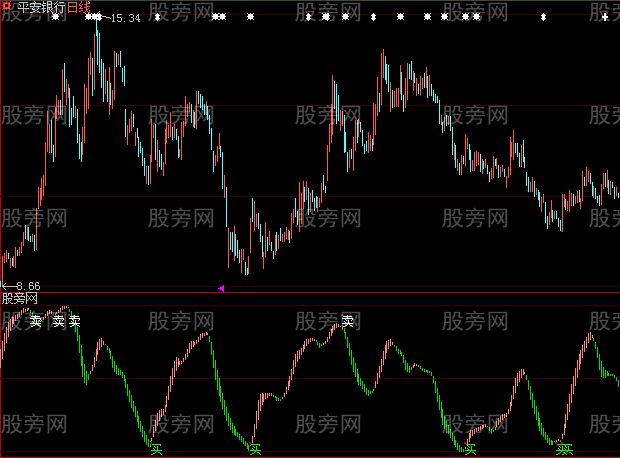Click the rightmost white diamond marker at top

tap(543, 18)
